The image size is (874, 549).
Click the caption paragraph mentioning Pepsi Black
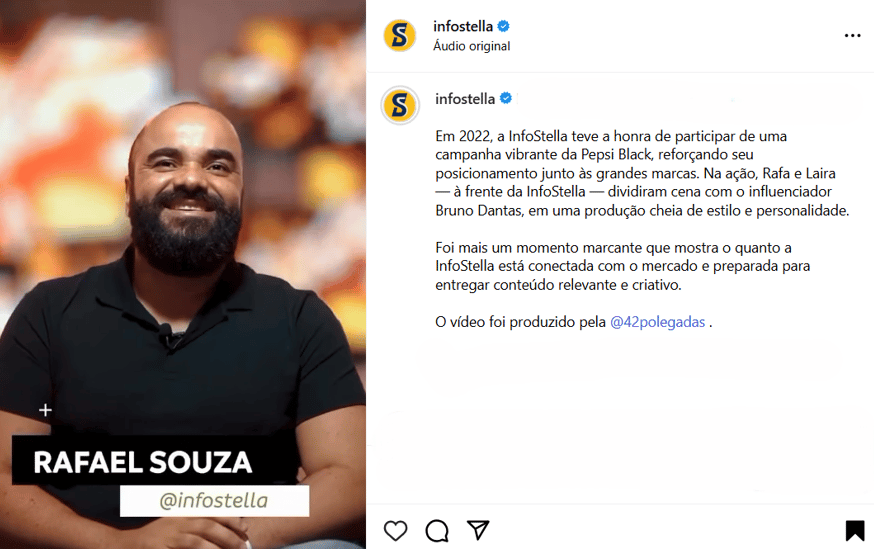point(642,173)
